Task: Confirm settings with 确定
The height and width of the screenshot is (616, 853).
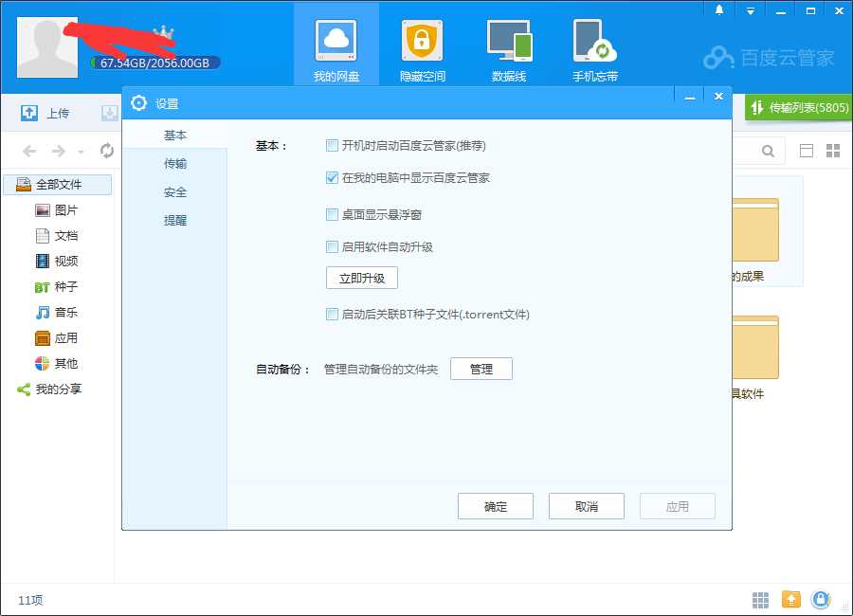Action: click(x=496, y=507)
